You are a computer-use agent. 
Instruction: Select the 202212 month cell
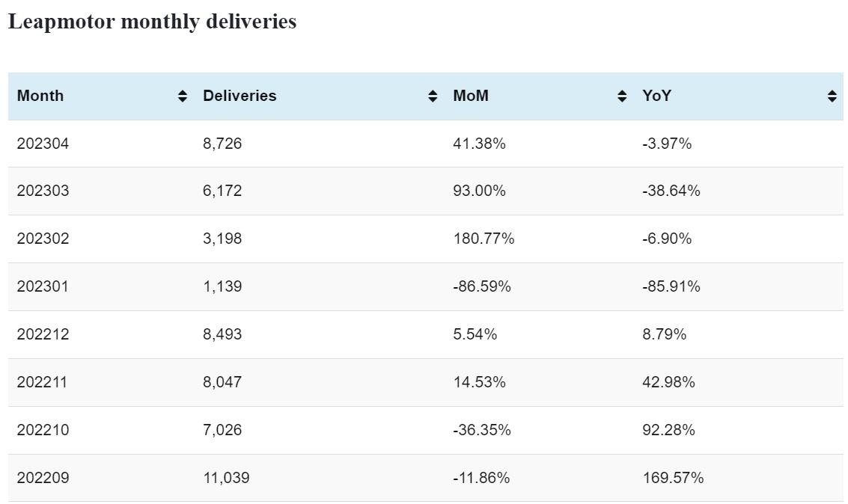tap(43, 334)
